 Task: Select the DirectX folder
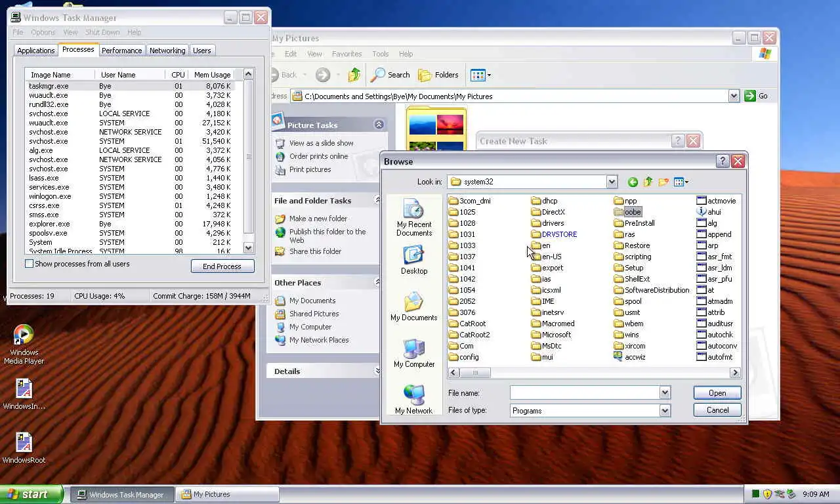(x=548, y=212)
